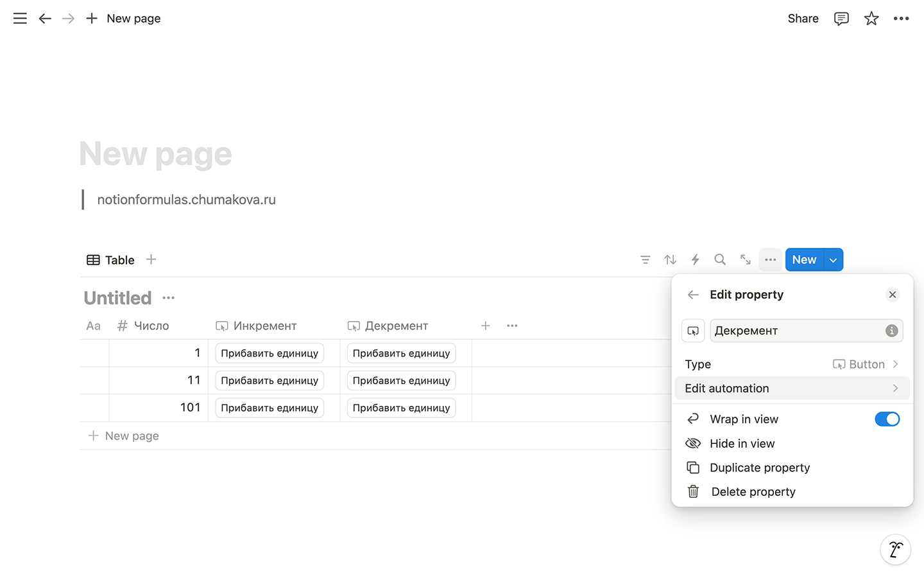Expand the New button dropdown arrow

(834, 260)
